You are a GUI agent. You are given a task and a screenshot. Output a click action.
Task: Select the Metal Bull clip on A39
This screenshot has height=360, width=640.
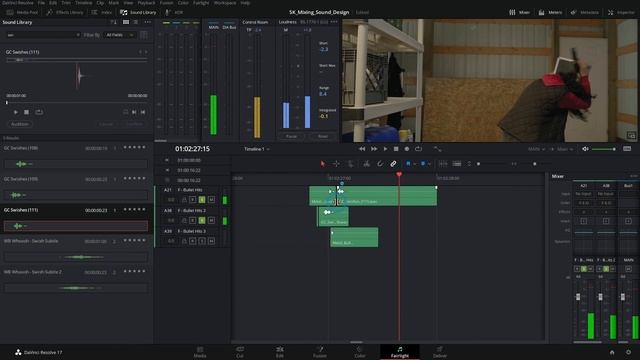[x=354, y=237]
